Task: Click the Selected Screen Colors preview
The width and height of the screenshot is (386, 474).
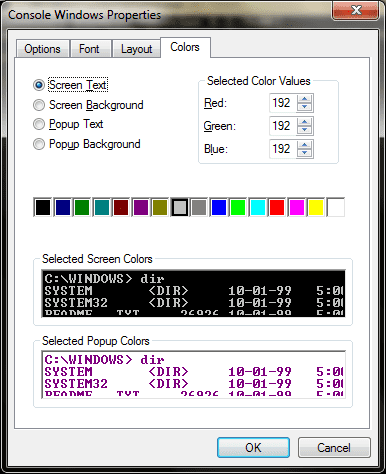Action: [x=194, y=293]
